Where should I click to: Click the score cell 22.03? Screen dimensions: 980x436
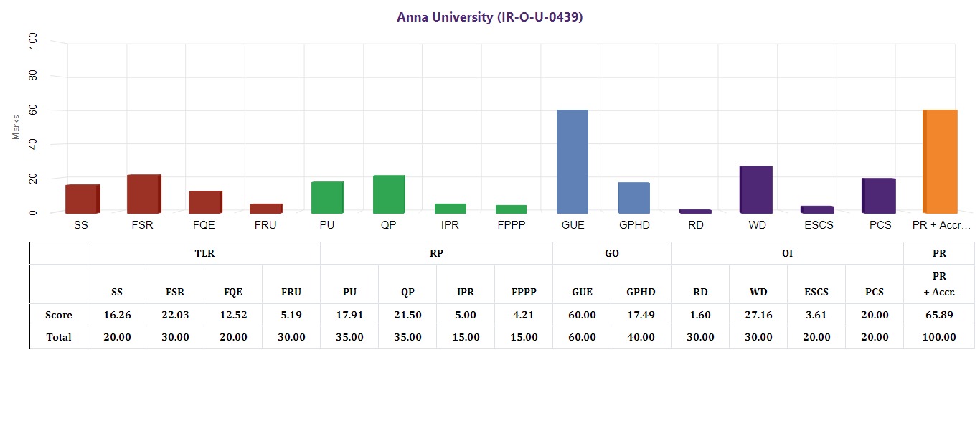(x=175, y=315)
